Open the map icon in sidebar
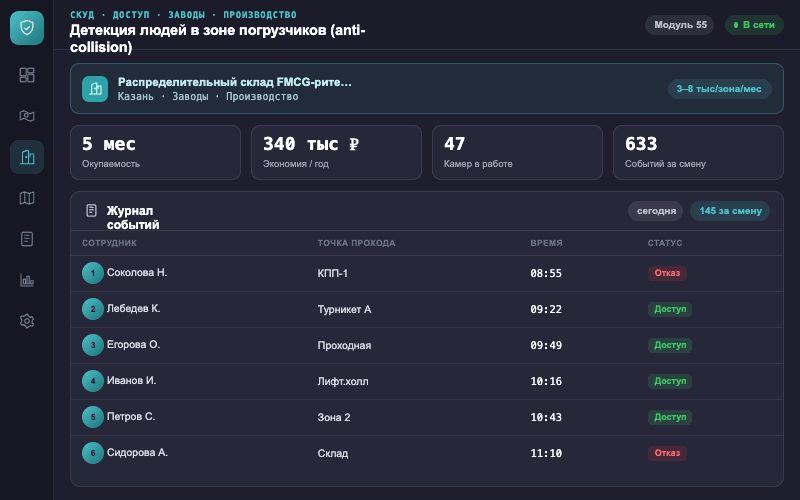This screenshot has height=500, width=800. pos(27,198)
